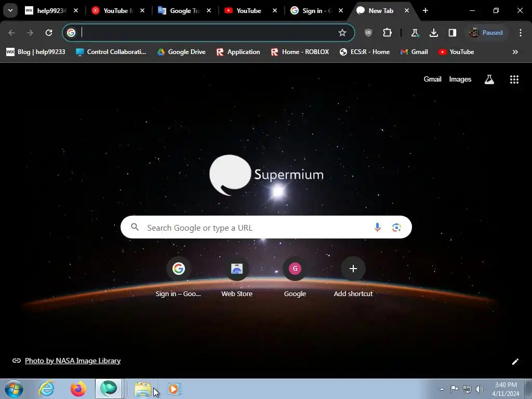Click the Show desktop strip
This screenshot has height=399, width=532.
tap(528, 389)
